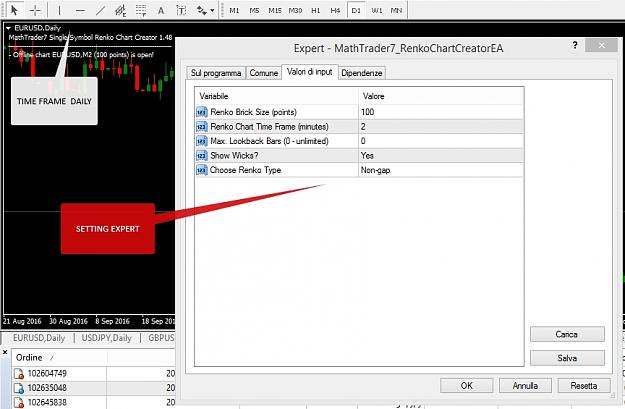Click the order 102604749 icon

[x=19, y=374]
